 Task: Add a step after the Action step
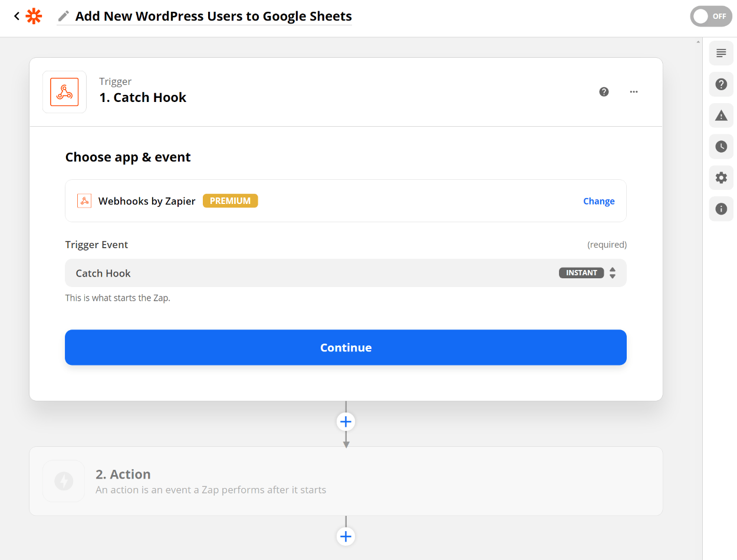point(346,536)
